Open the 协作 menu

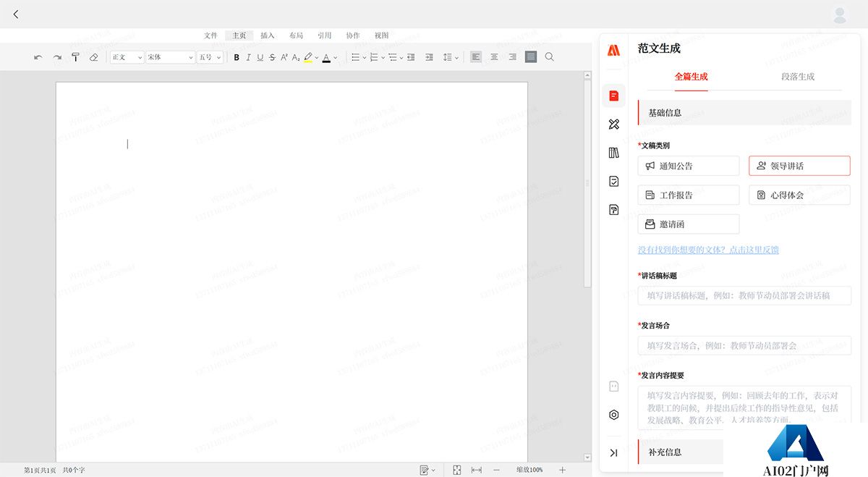[353, 35]
